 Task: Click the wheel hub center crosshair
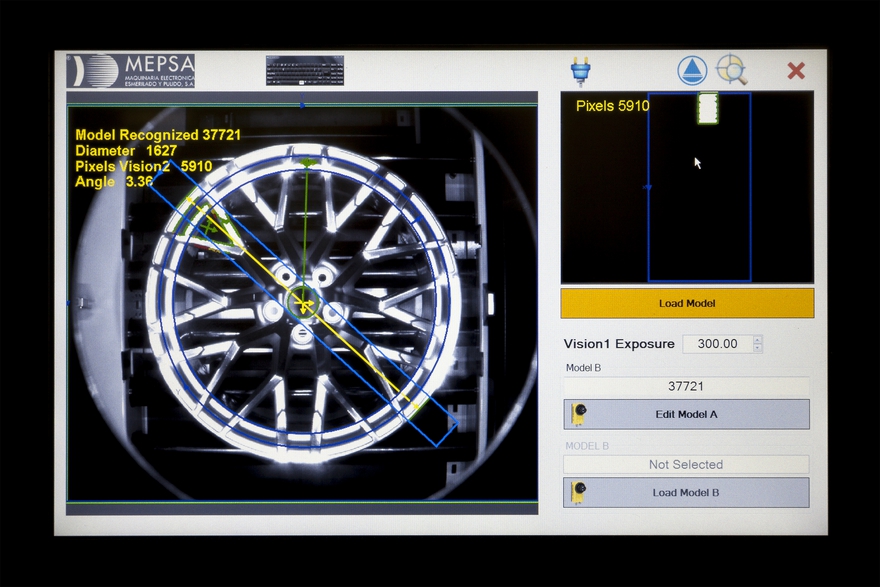304,302
